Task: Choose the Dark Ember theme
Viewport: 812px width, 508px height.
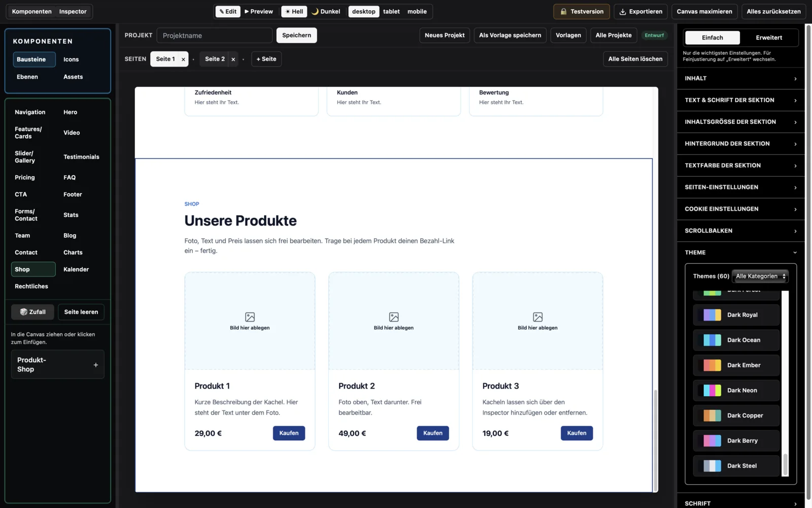Action: pyautogui.click(x=736, y=365)
